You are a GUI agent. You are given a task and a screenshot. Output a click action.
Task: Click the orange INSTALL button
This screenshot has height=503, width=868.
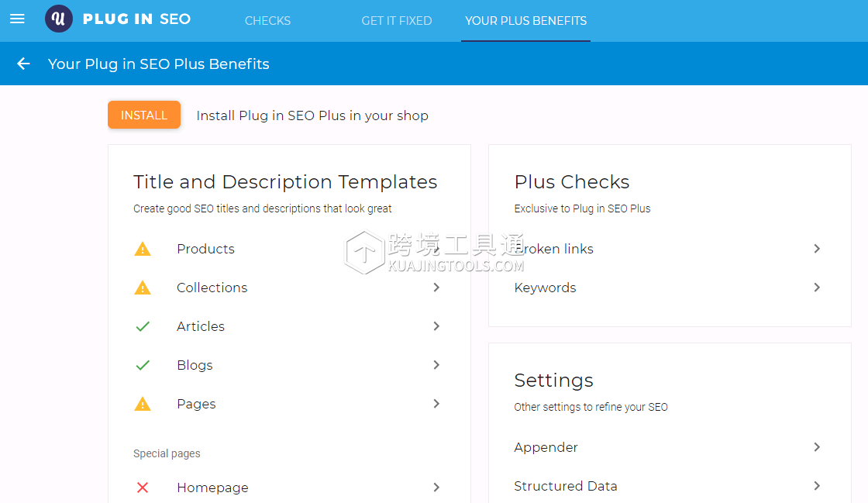pyautogui.click(x=144, y=115)
